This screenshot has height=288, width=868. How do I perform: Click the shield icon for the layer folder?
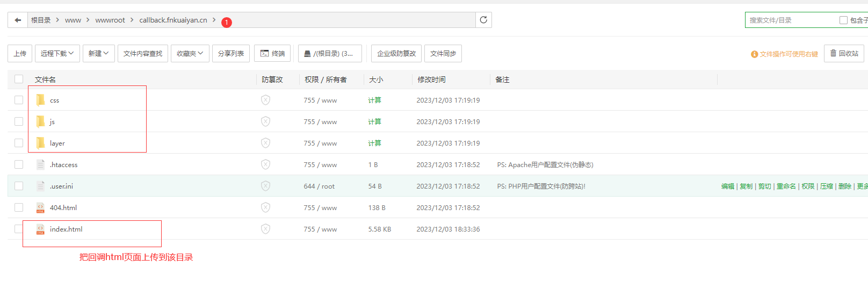[x=265, y=143]
